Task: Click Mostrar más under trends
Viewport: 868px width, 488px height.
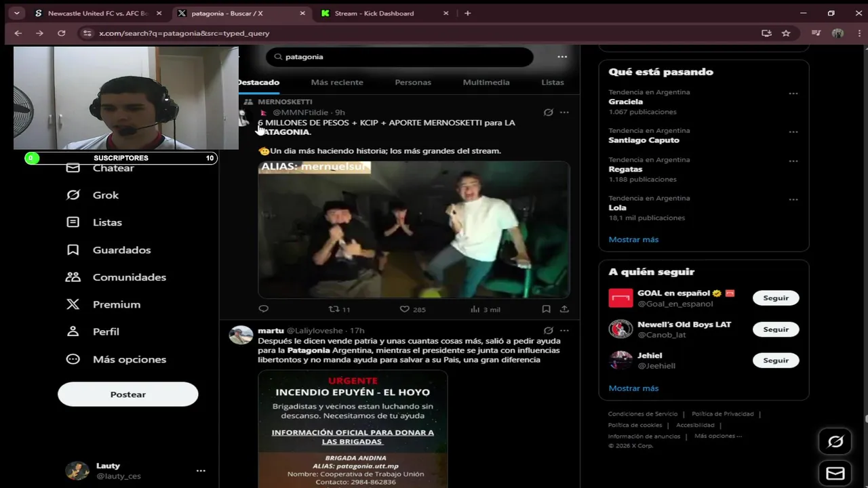Action: [633, 239]
